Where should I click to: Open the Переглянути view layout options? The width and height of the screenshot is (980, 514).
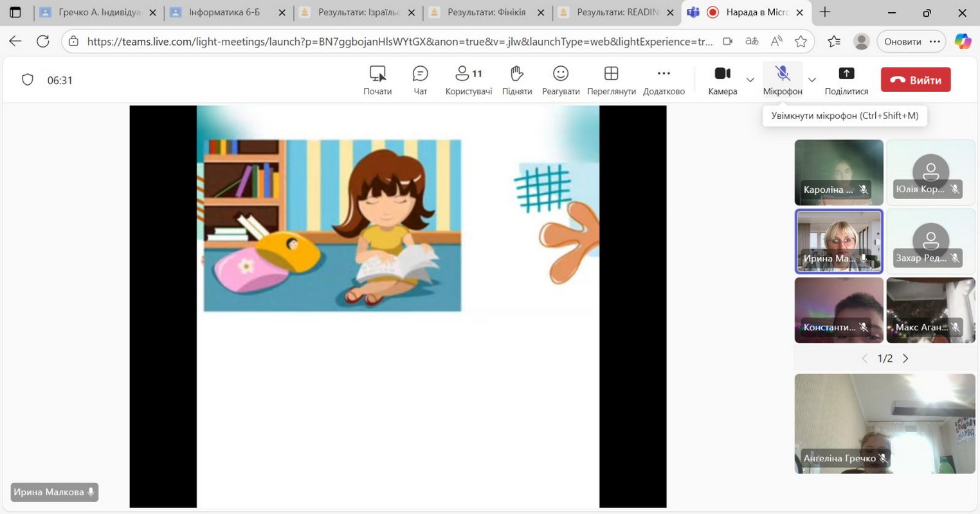pyautogui.click(x=611, y=80)
